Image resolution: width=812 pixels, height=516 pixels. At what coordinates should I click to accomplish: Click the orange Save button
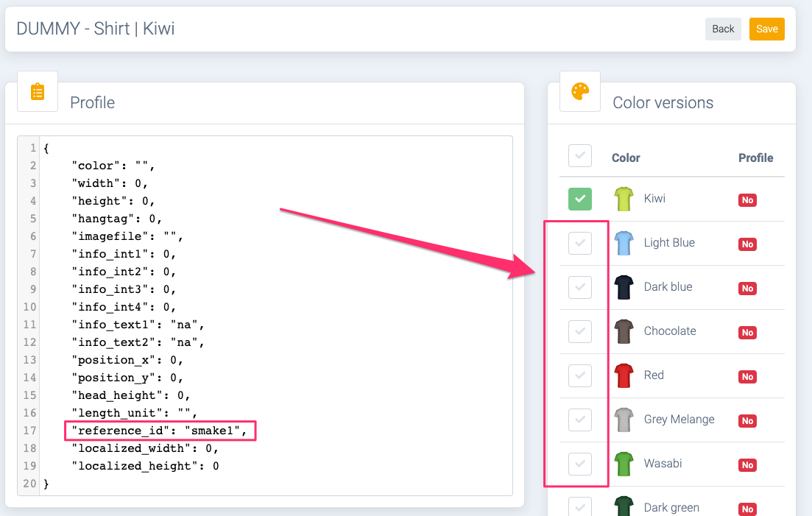[x=766, y=29]
